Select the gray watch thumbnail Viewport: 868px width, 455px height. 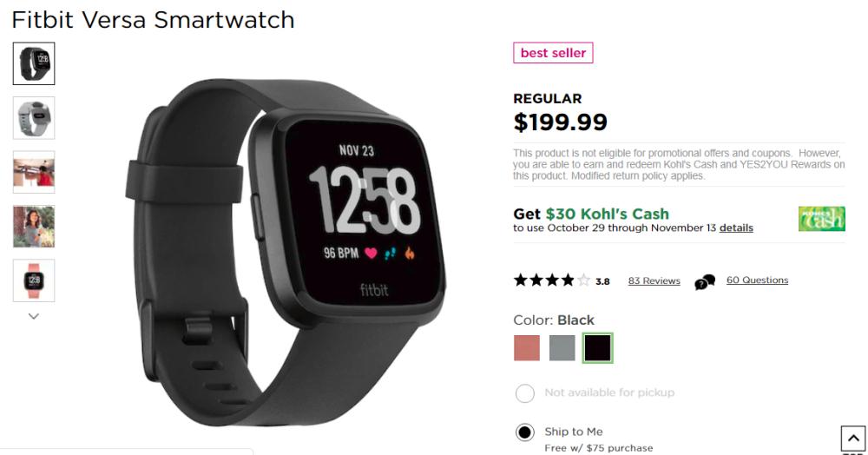(34, 118)
